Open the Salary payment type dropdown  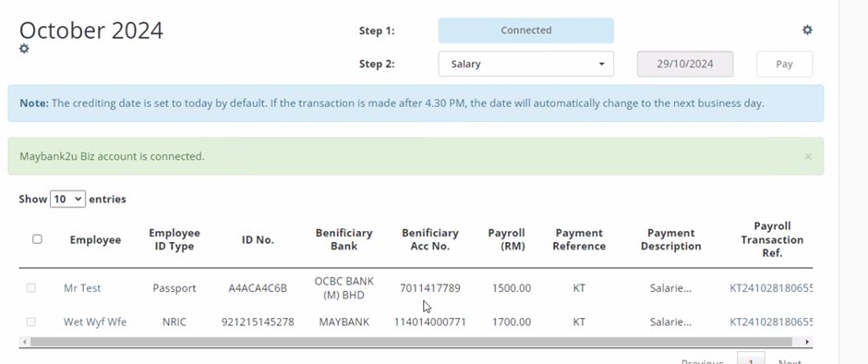526,64
